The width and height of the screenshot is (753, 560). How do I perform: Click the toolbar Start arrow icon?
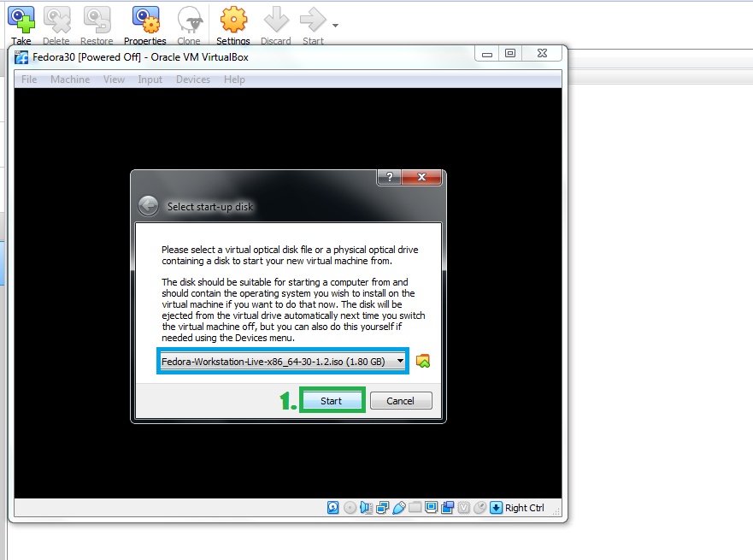313,20
